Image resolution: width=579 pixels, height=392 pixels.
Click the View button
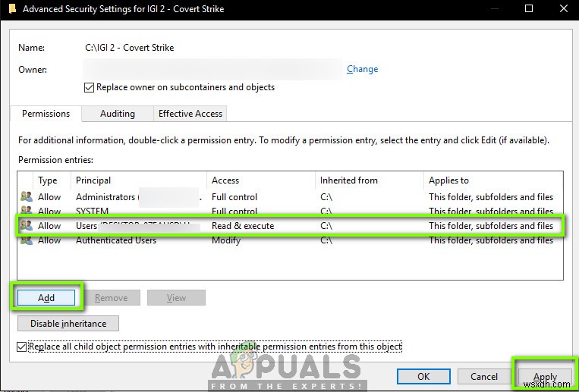pos(176,297)
